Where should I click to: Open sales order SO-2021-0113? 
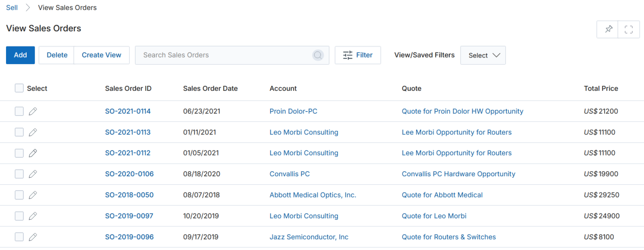tap(128, 132)
